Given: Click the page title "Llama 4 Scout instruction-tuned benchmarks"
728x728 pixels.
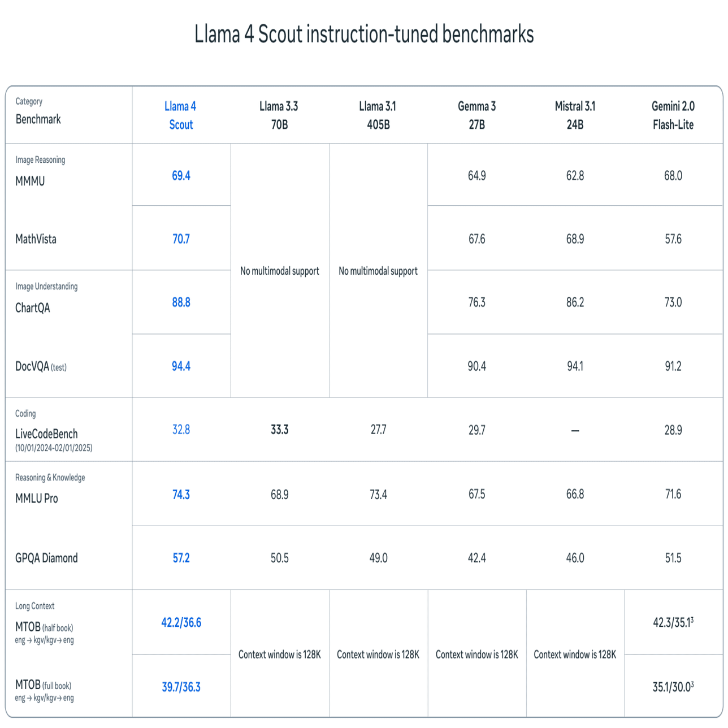Looking at the screenshot, I should (364, 34).
